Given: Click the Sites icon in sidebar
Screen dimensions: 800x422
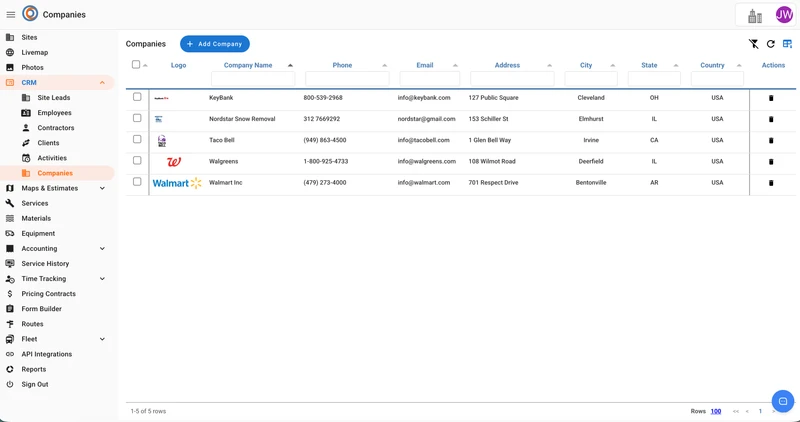Looking at the screenshot, I should click(x=10, y=37).
